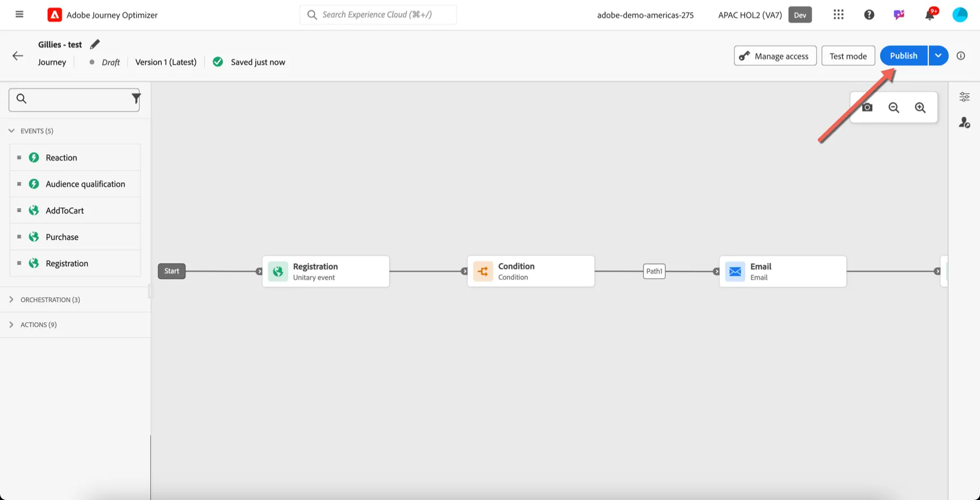Open the Help question mark icon
980x500 pixels.
tap(869, 15)
